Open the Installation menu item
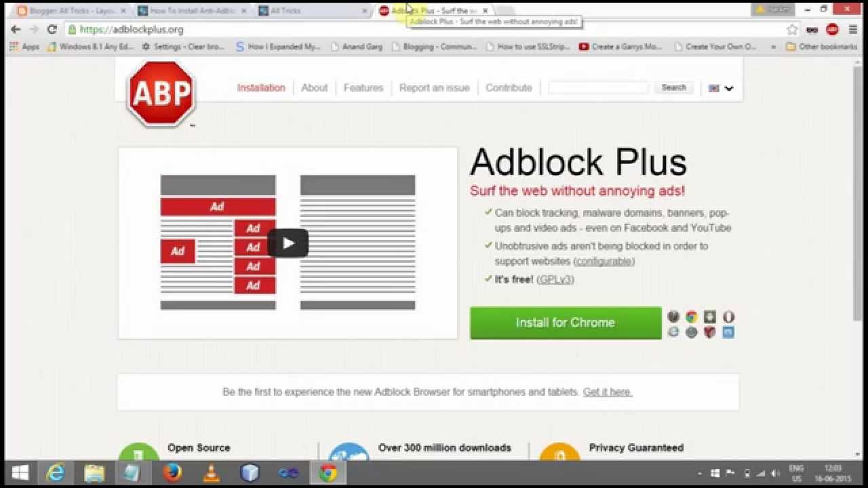Screen dimensions: 868x488 coord(261,87)
